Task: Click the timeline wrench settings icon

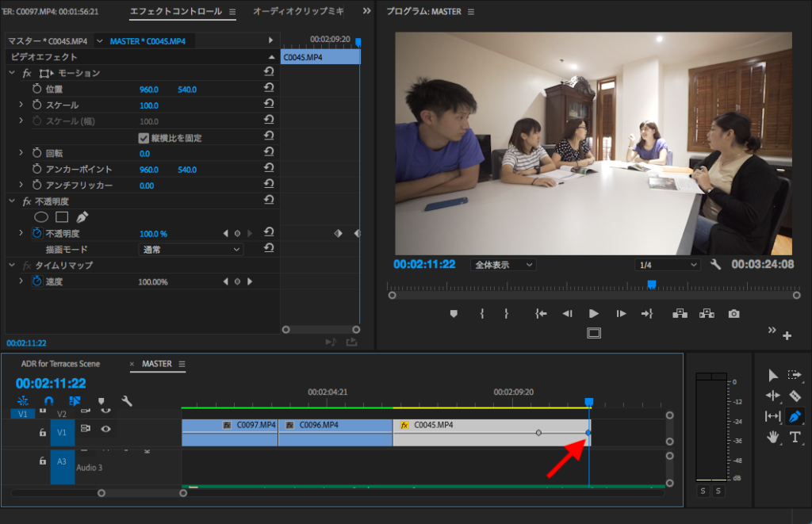Action: point(126,401)
